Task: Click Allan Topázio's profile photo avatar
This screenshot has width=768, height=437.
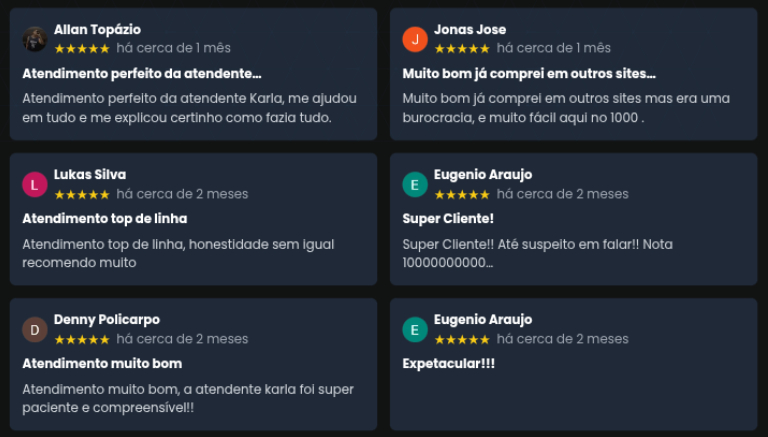Action: pyautogui.click(x=35, y=39)
